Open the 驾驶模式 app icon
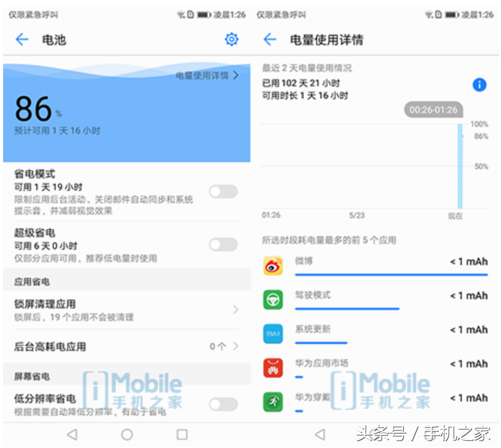This screenshot has width=501, height=448. [x=273, y=300]
